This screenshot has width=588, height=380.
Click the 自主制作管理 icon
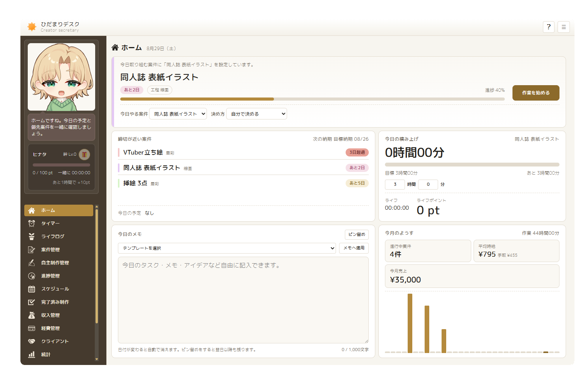point(32,263)
